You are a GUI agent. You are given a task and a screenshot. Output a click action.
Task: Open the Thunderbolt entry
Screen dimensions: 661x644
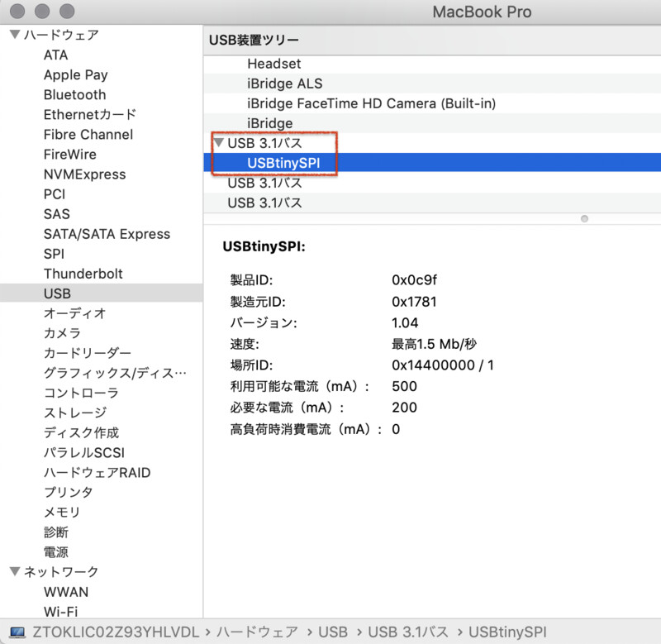83,274
